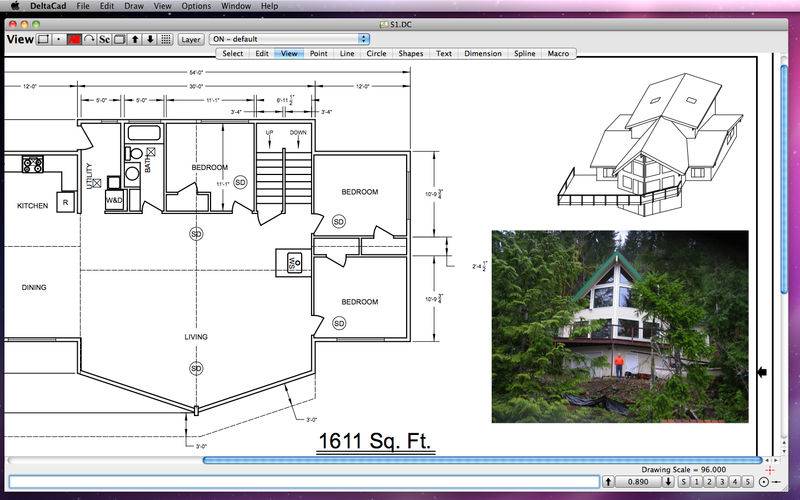
Task: Open the Window menu
Action: [236, 6]
